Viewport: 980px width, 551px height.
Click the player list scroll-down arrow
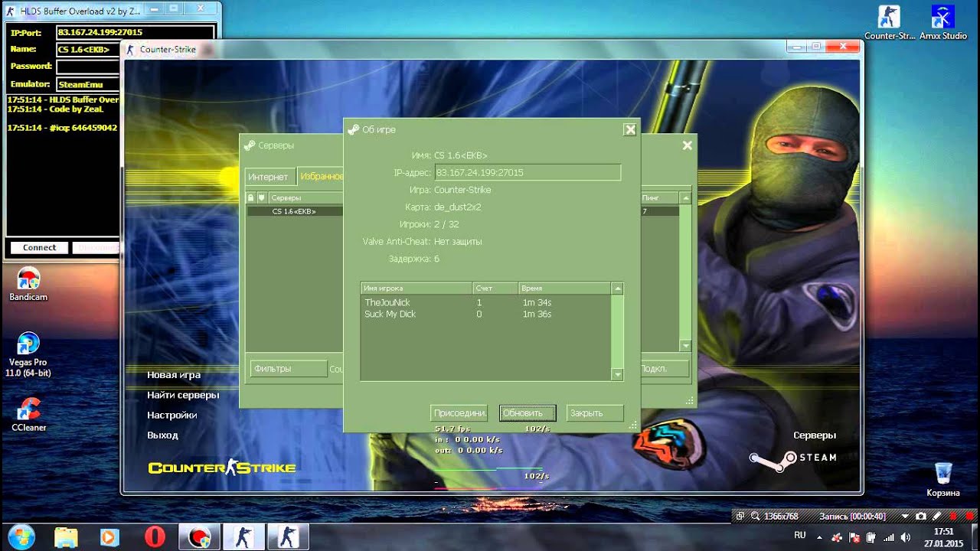click(x=617, y=374)
